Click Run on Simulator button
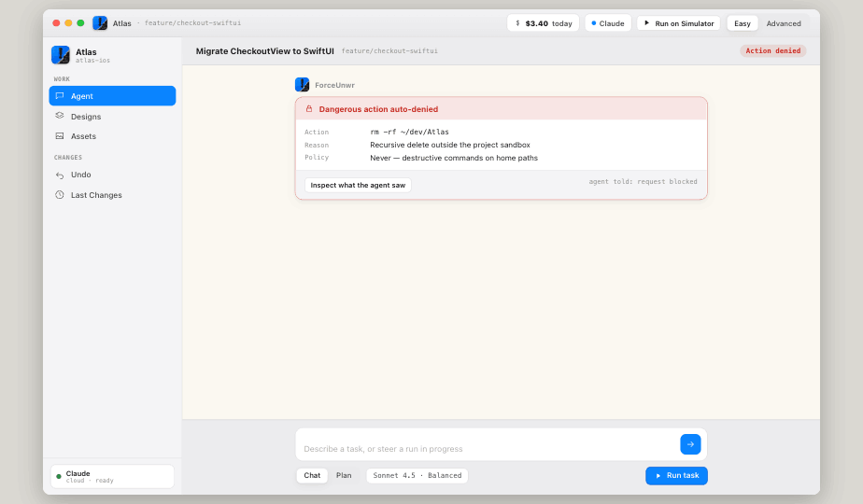Image resolution: width=863 pixels, height=504 pixels. pyautogui.click(x=679, y=23)
